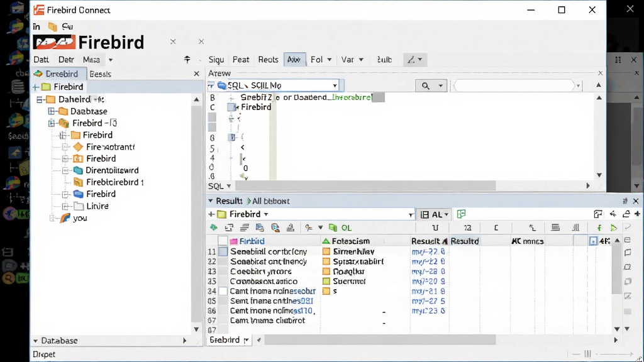Viewport: 644px width, 362px height.
Task: Click the stacked lines icon in the results toolbar
Action: point(245,228)
